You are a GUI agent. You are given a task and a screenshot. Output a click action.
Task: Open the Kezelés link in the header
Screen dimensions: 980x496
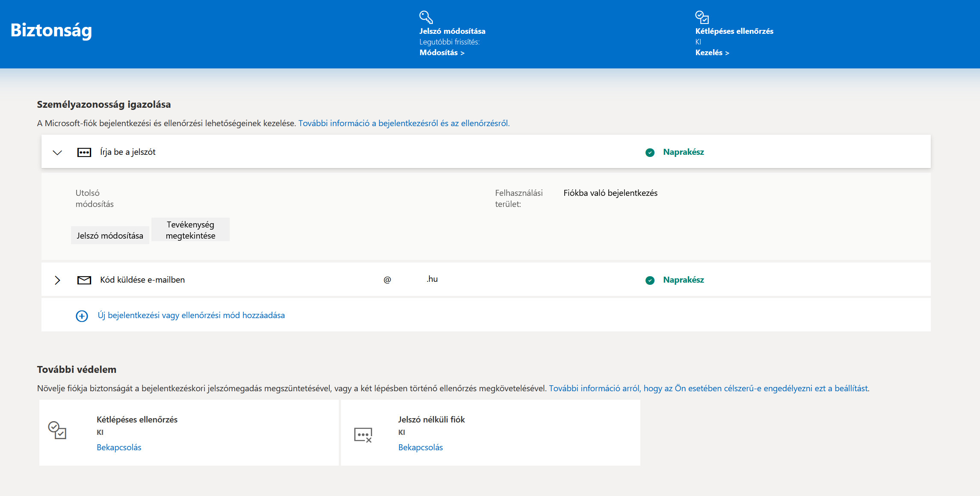(712, 53)
